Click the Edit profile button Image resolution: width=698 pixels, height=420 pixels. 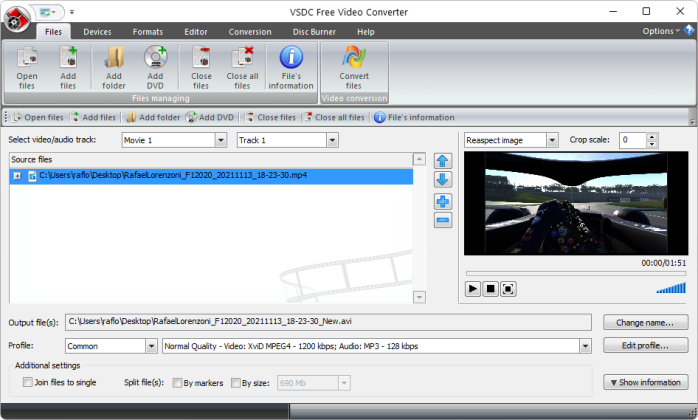[x=645, y=346]
